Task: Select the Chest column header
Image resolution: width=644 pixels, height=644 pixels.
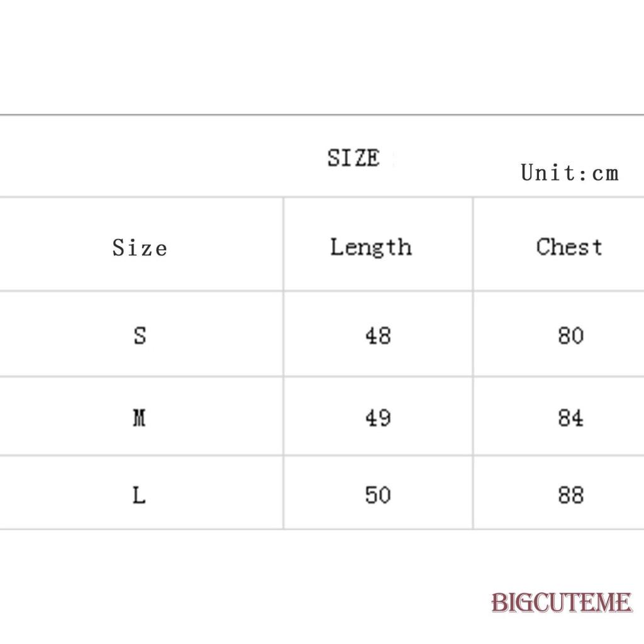Action: pyautogui.click(x=569, y=247)
